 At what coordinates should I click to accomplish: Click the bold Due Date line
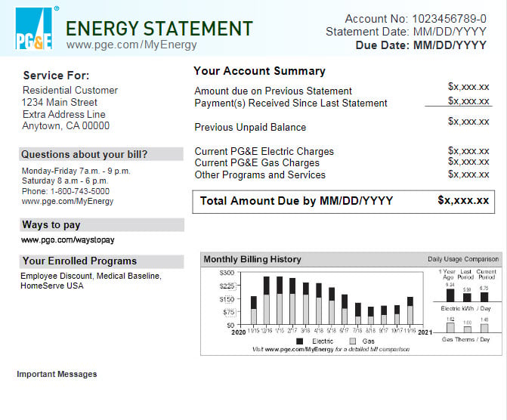click(x=421, y=45)
